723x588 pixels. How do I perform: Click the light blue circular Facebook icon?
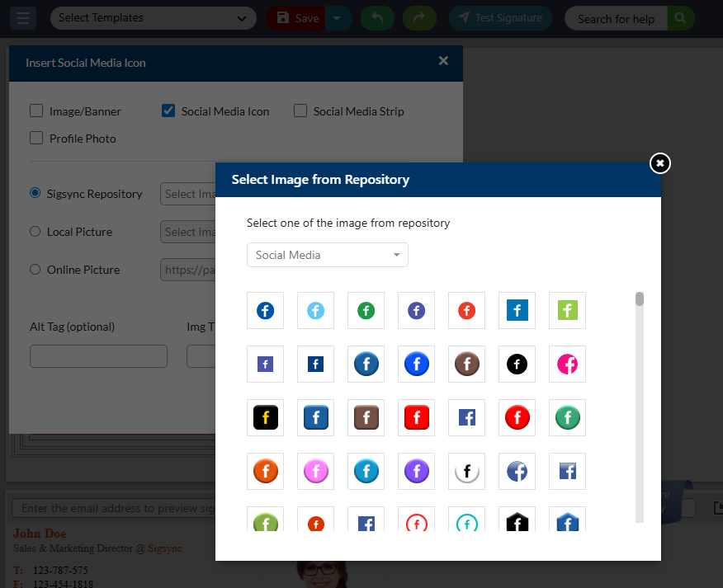[315, 310]
